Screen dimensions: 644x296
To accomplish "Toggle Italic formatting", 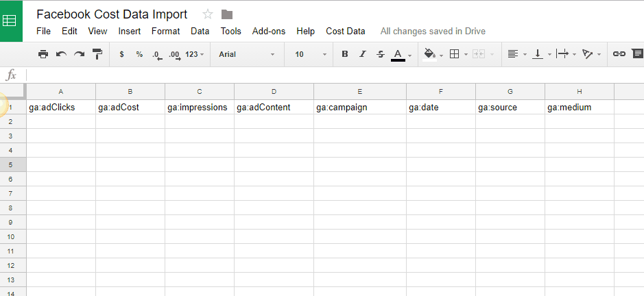I will (x=363, y=54).
